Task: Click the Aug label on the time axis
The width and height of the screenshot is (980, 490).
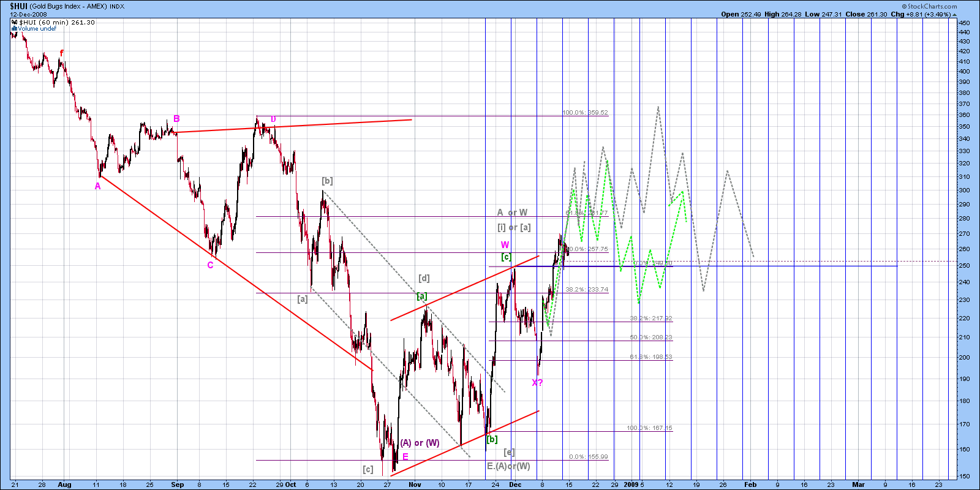Action: tap(64, 484)
